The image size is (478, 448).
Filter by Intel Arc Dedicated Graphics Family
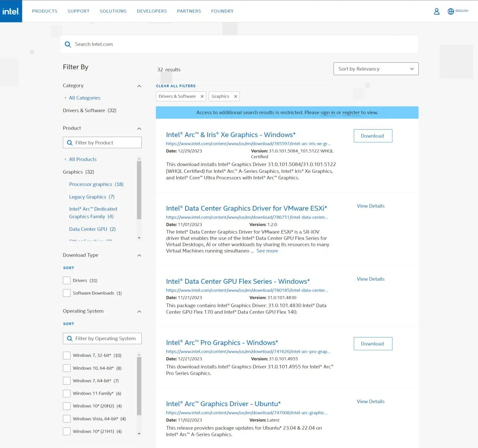[x=93, y=213]
